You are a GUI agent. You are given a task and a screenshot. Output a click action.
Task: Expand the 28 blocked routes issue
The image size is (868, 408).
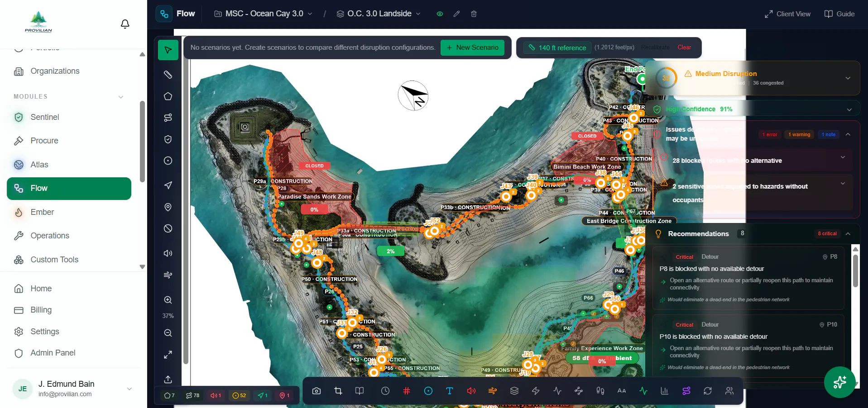point(843,157)
